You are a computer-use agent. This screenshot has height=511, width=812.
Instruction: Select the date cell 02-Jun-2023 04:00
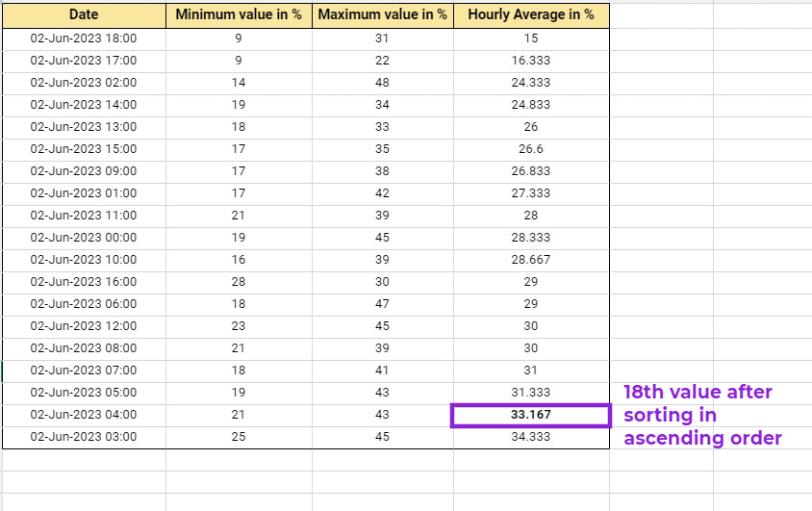pos(84,415)
